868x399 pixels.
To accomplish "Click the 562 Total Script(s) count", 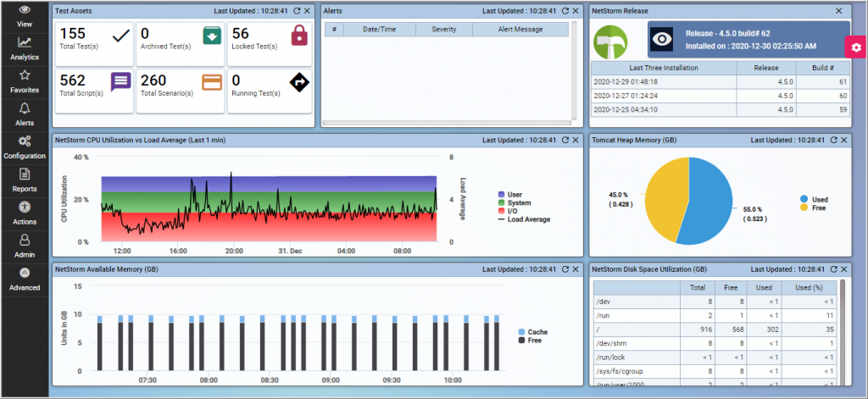I will click(x=73, y=80).
